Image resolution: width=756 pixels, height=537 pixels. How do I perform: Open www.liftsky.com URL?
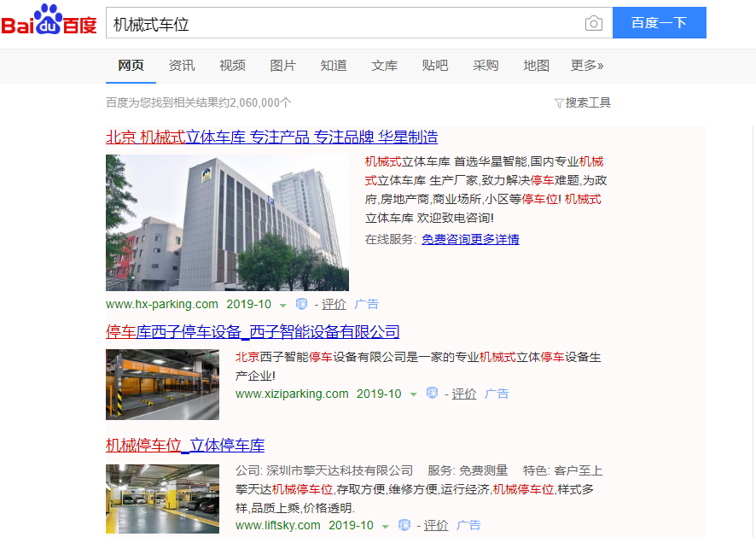tap(277, 525)
